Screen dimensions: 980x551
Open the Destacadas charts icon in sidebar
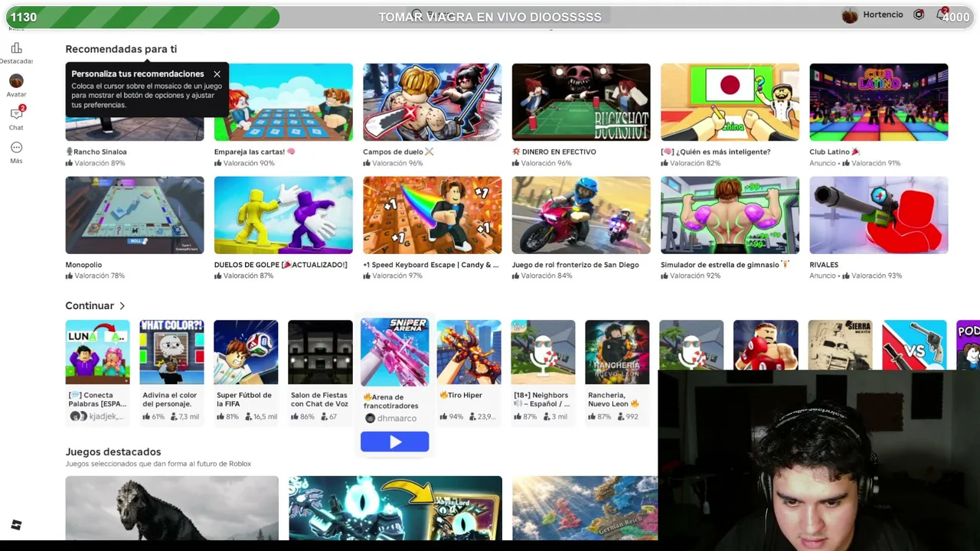click(x=16, y=48)
